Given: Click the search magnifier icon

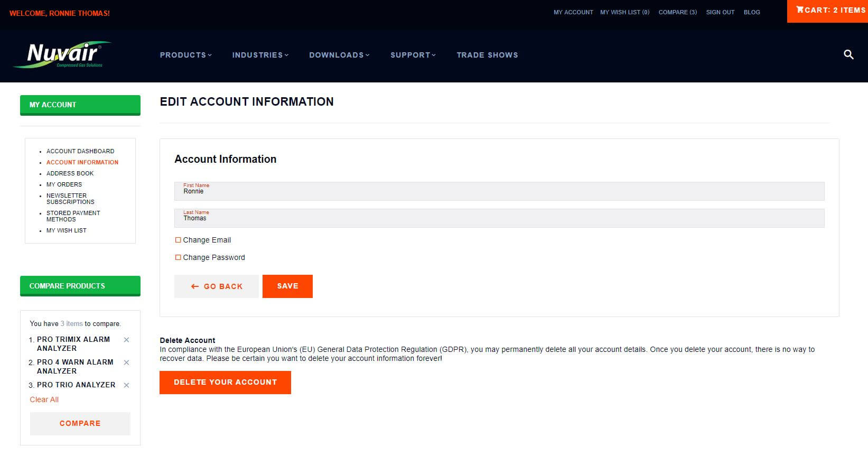Looking at the screenshot, I should pos(848,54).
